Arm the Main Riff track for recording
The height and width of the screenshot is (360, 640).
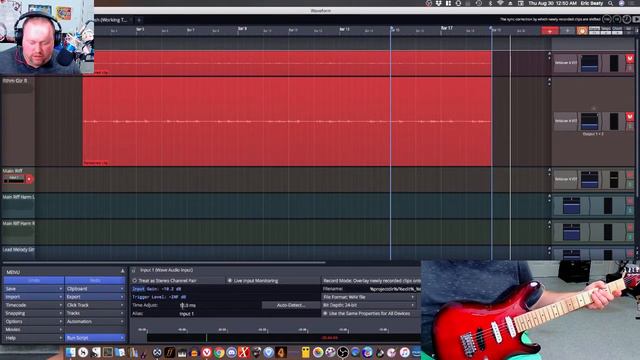tap(29, 179)
